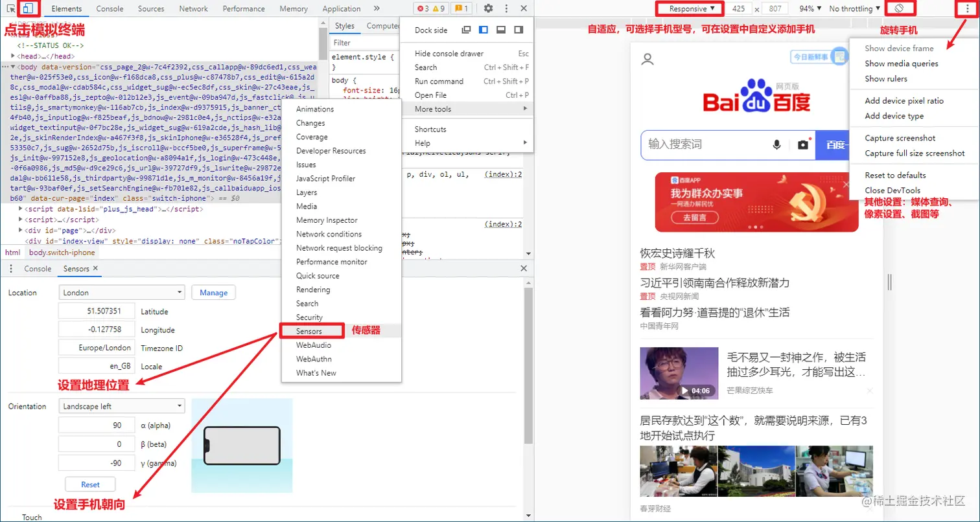980x522 pixels.
Task: Open DevTools settings gear
Action: (x=488, y=8)
